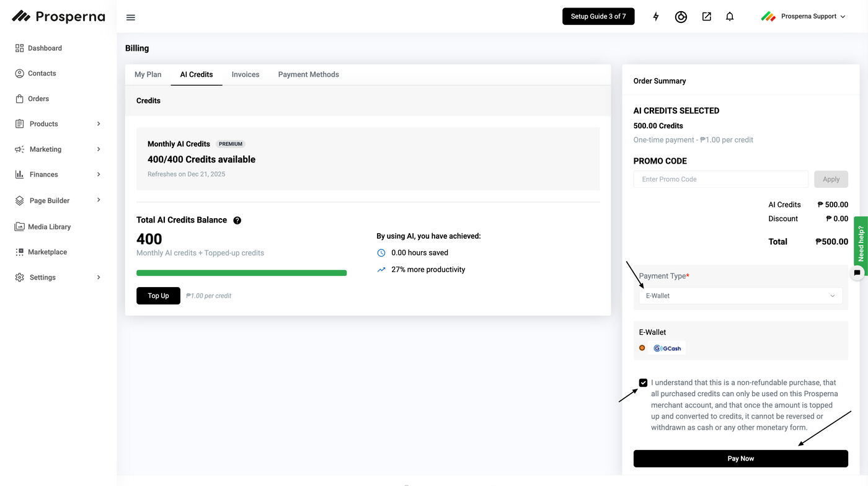This screenshot has height=486, width=868.
Task: Go to Dashboard in sidebar
Action: point(45,48)
